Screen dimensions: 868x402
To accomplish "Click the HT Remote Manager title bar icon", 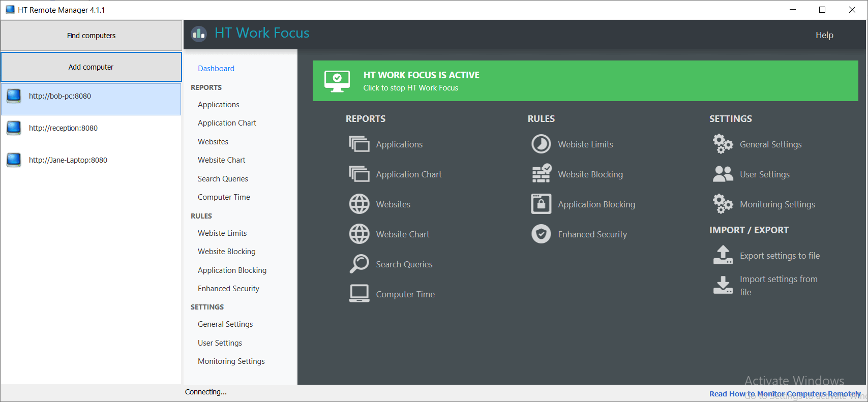I will tap(10, 10).
